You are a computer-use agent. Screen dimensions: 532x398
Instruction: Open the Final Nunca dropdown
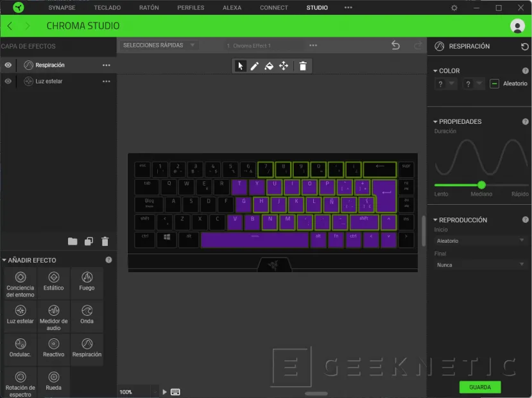click(x=480, y=264)
